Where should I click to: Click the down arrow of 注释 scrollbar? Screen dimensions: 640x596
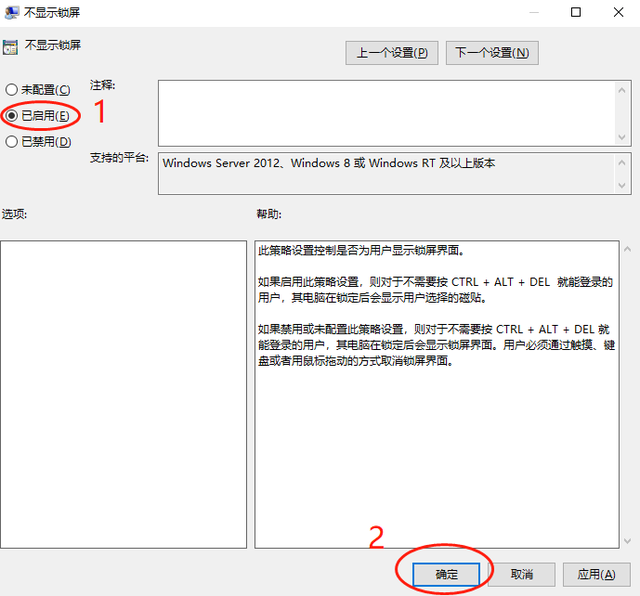pos(622,137)
